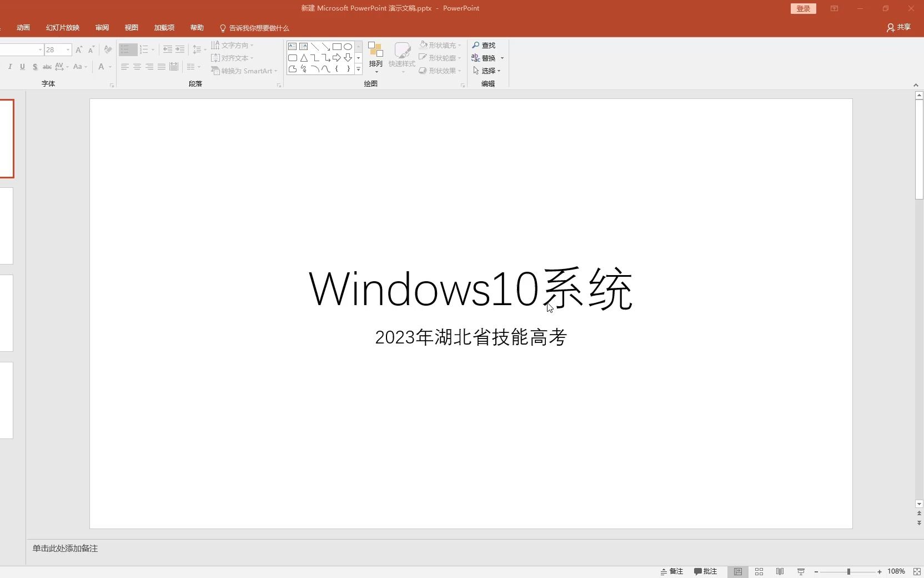
Task: Click the strikethrough icon
Action: [x=47, y=67]
